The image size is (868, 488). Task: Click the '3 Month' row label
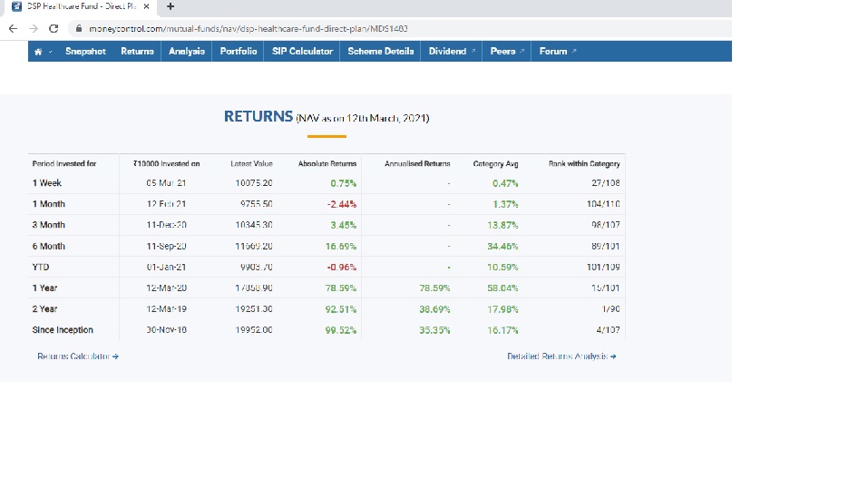point(49,226)
